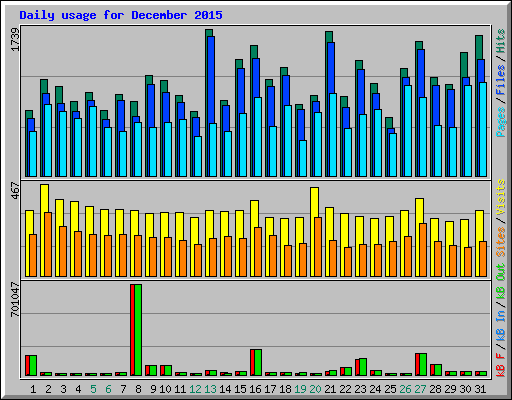Click the y-axis value '467'
The image size is (512, 400).
15,191
